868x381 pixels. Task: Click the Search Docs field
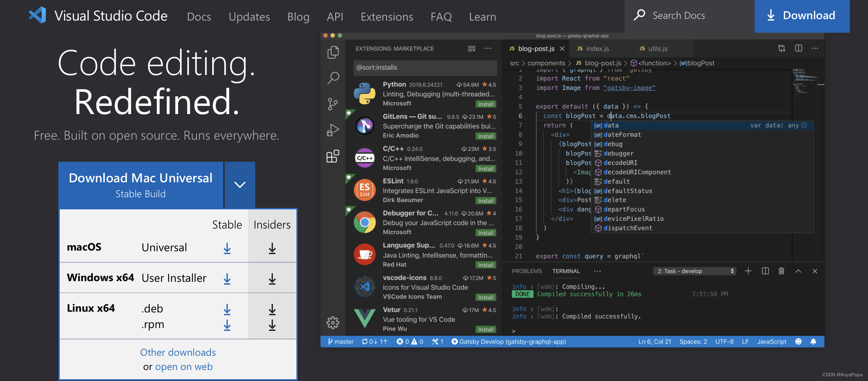[x=689, y=16]
